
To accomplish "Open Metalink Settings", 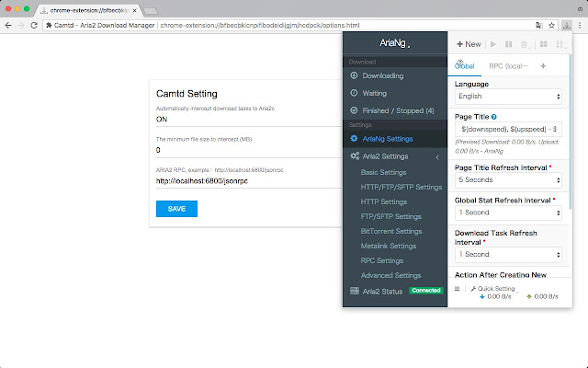I will click(x=389, y=246).
